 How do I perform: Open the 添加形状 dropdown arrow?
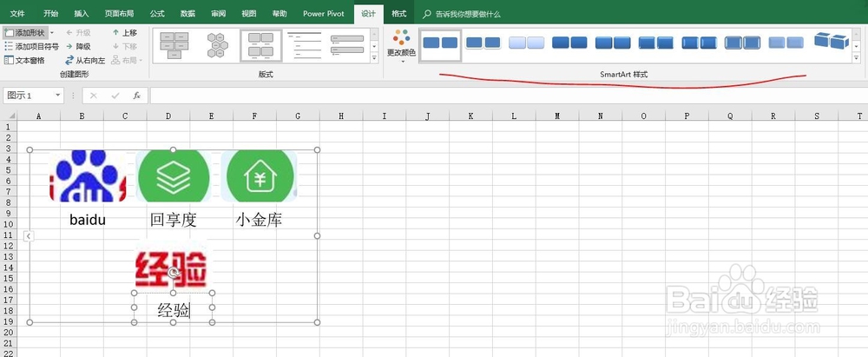point(51,33)
